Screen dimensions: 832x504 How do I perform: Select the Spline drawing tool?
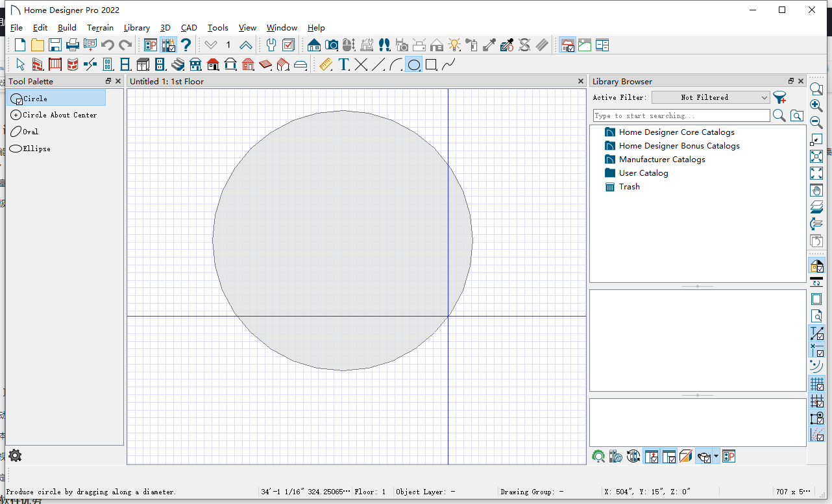coord(448,64)
